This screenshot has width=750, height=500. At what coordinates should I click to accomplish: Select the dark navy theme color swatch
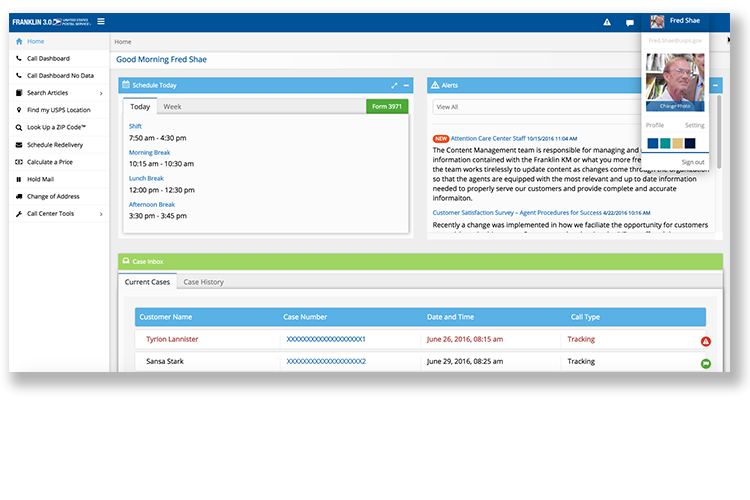point(690,143)
